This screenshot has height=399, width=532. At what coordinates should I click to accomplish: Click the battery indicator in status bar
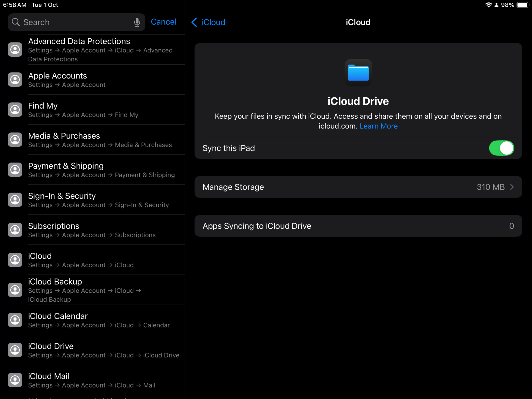pyautogui.click(x=523, y=5)
